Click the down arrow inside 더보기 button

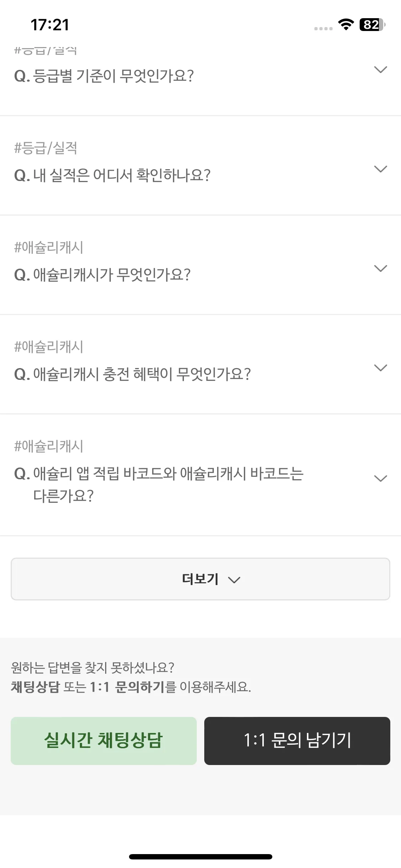pos(234,580)
